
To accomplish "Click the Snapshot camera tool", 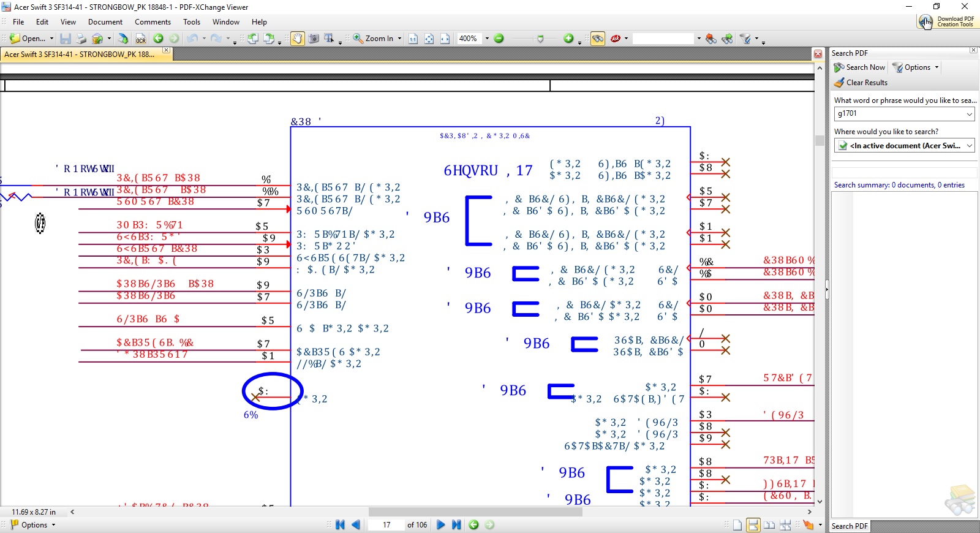I will (314, 39).
